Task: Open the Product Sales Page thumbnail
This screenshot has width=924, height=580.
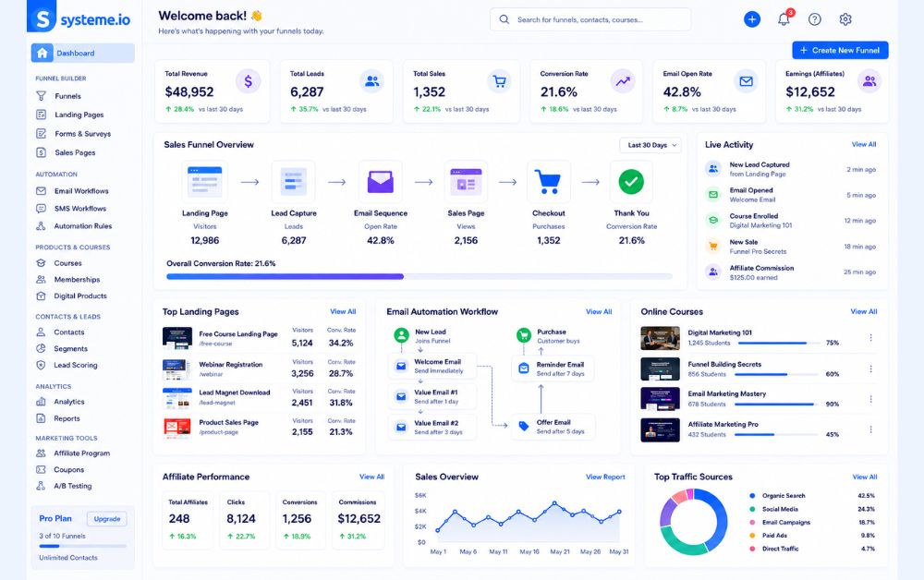Action: click(176, 427)
